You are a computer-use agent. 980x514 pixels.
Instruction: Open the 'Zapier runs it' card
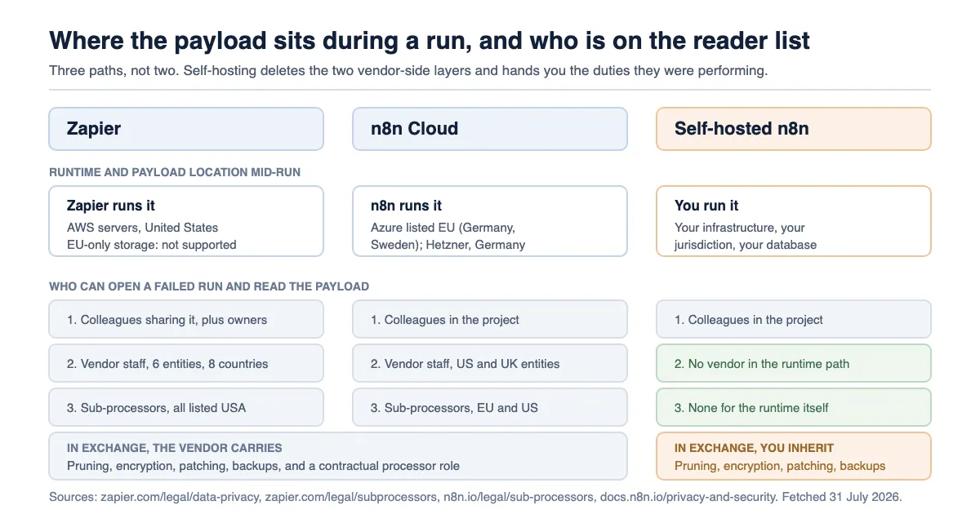[x=186, y=221]
